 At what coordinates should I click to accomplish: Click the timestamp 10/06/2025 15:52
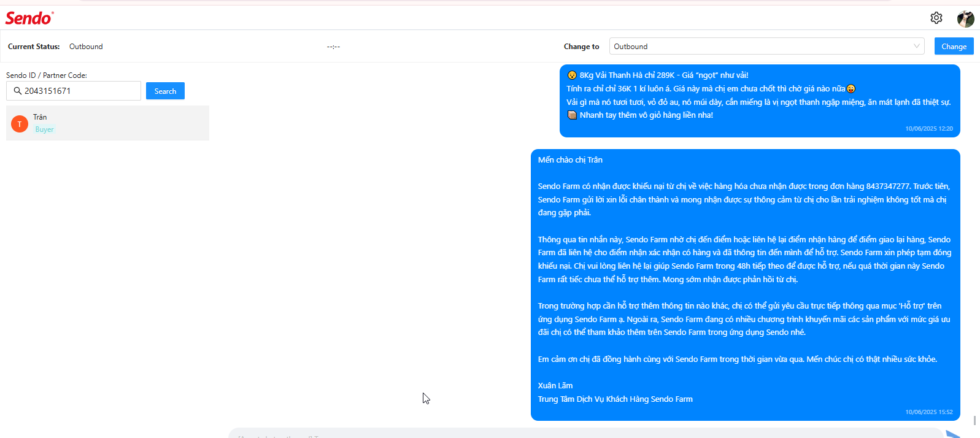(x=929, y=412)
